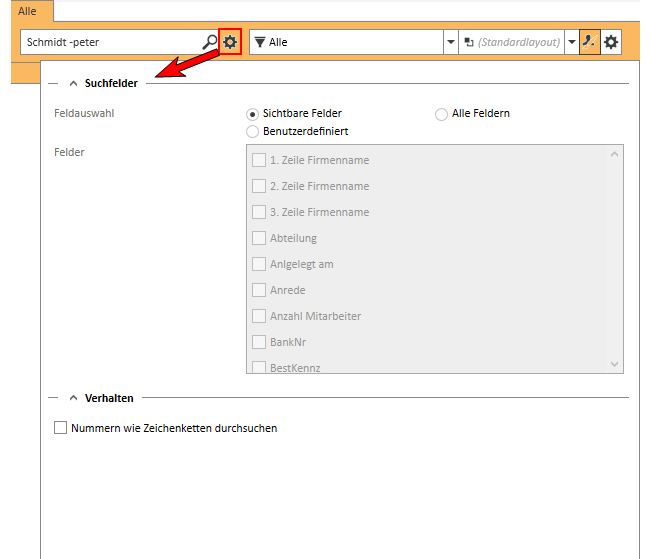The height and width of the screenshot is (559, 652).
Task: Click the magnifier search icon
Action: (x=209, y=42)
